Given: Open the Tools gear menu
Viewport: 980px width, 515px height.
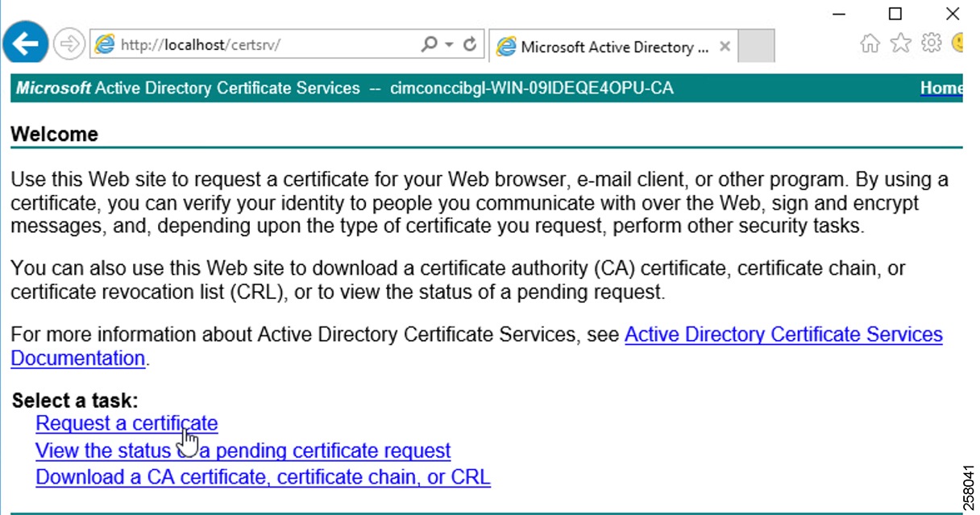Looking at the screenshot, I should tap(931, 43).
